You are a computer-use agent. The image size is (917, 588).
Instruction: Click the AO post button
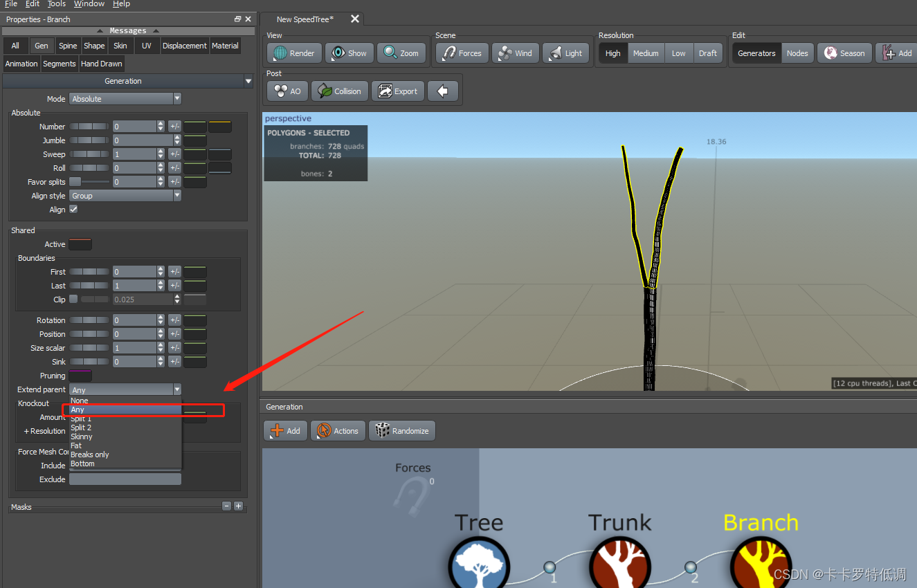click(x=287, y=91)
